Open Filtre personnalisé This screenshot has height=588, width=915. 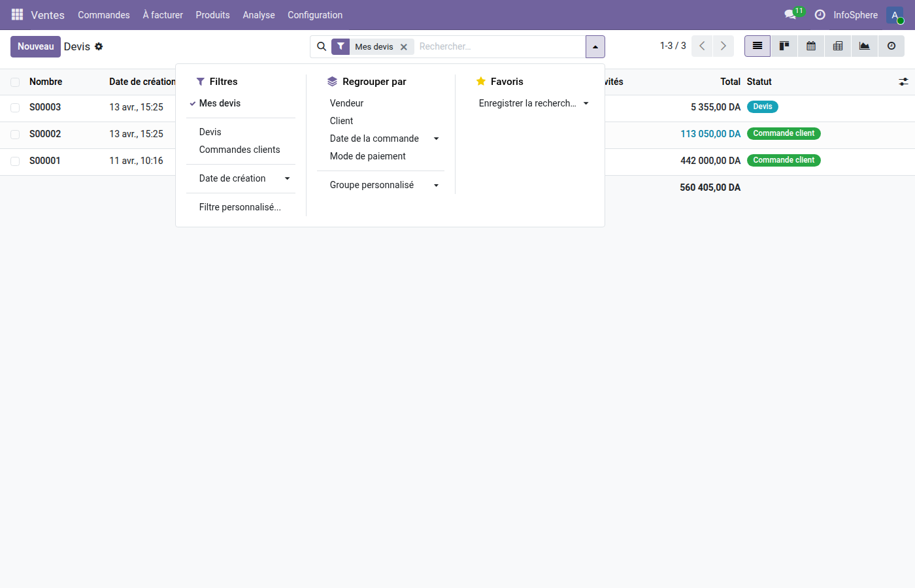(239, 207)
